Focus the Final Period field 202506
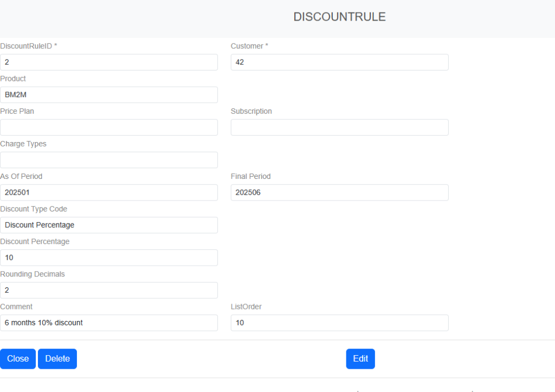Image resolution: width=555 pixels, height=392 pixels. 339,192
